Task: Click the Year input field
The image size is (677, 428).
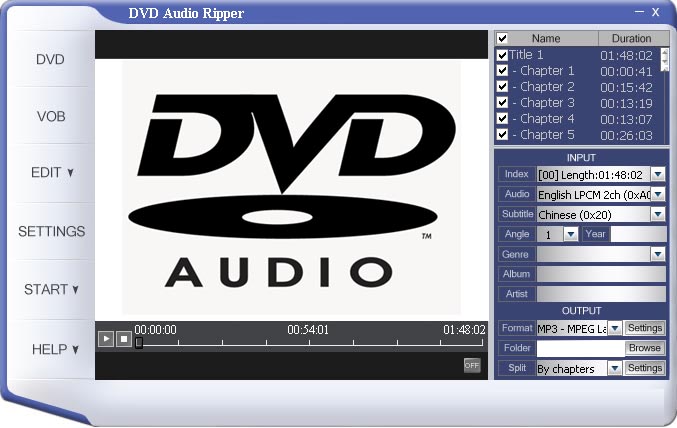Action: tap(638, 234)
